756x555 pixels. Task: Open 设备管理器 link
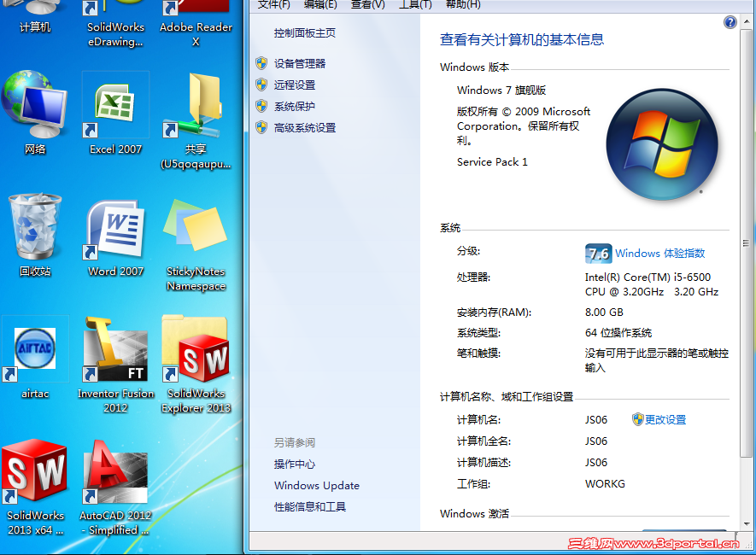point(300,63)
